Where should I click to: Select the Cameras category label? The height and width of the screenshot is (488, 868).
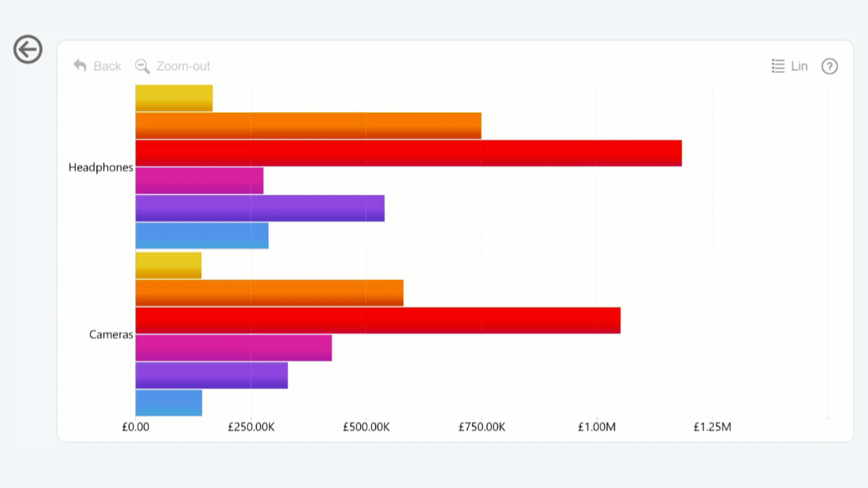[111, 334]
